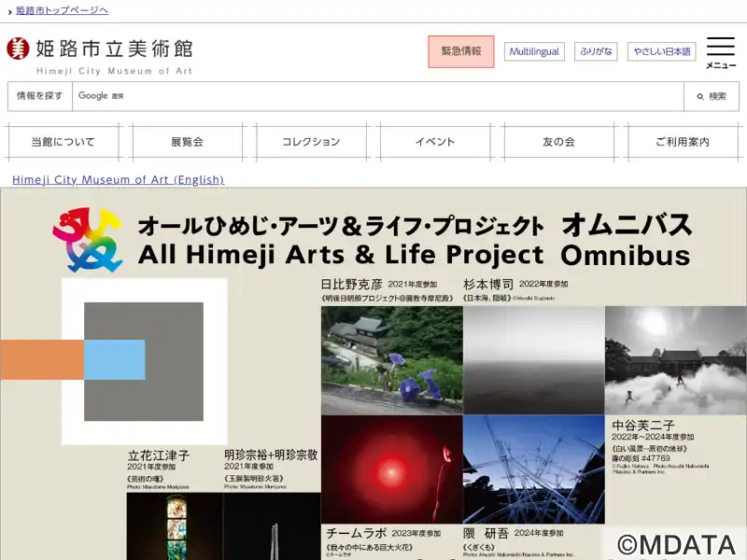Click the チームラボ caption text

point(357,533)
